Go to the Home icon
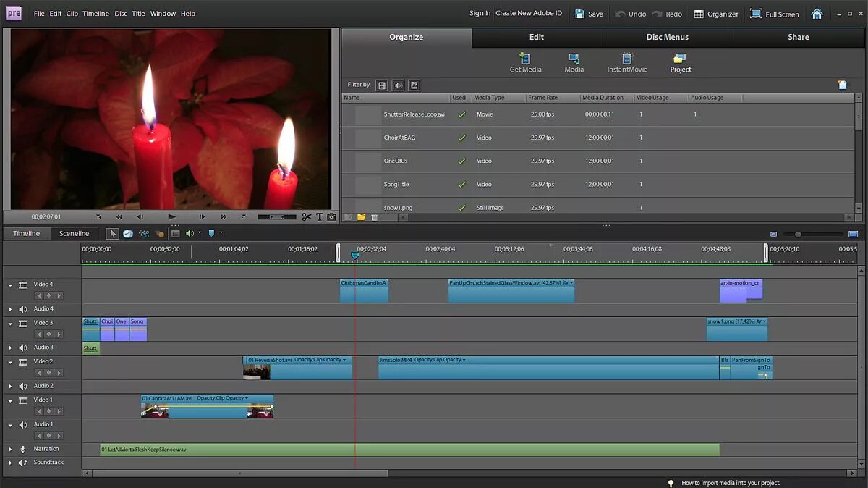Screen dimensions: 868x488 coord(817,14)
